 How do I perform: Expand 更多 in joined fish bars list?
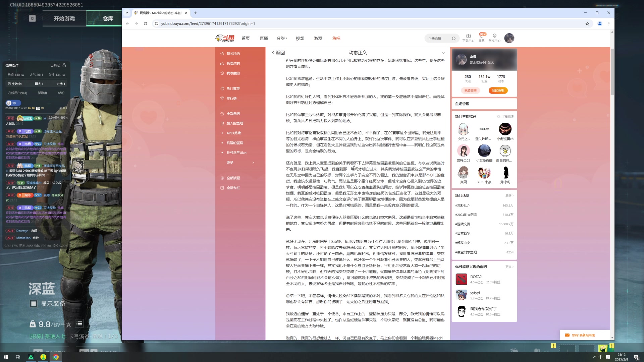229,162
